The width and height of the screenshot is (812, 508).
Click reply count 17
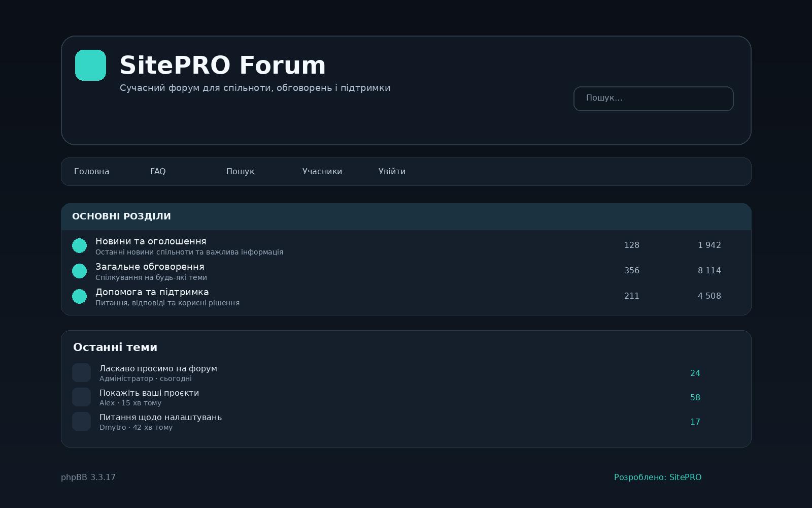tap(695, 422)
